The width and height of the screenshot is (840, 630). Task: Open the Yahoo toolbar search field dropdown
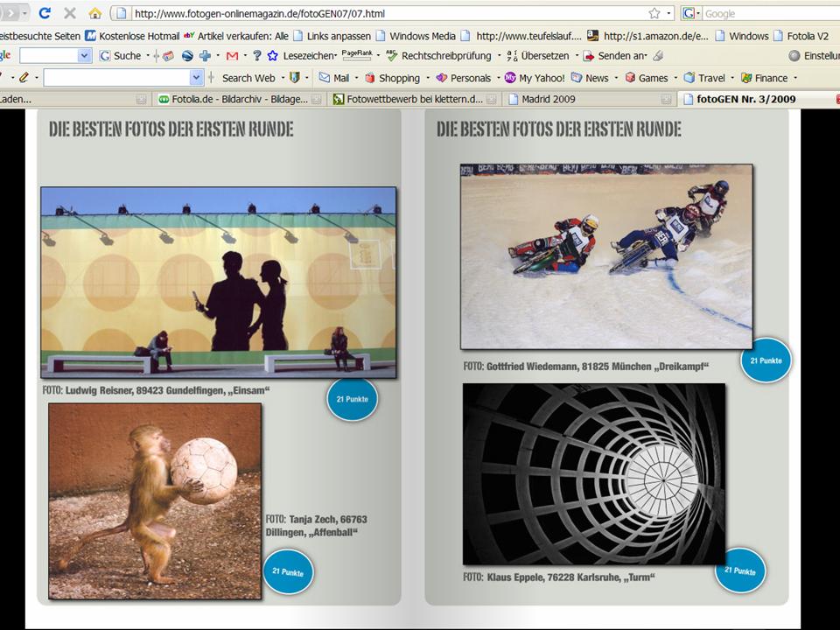point(196,78)
